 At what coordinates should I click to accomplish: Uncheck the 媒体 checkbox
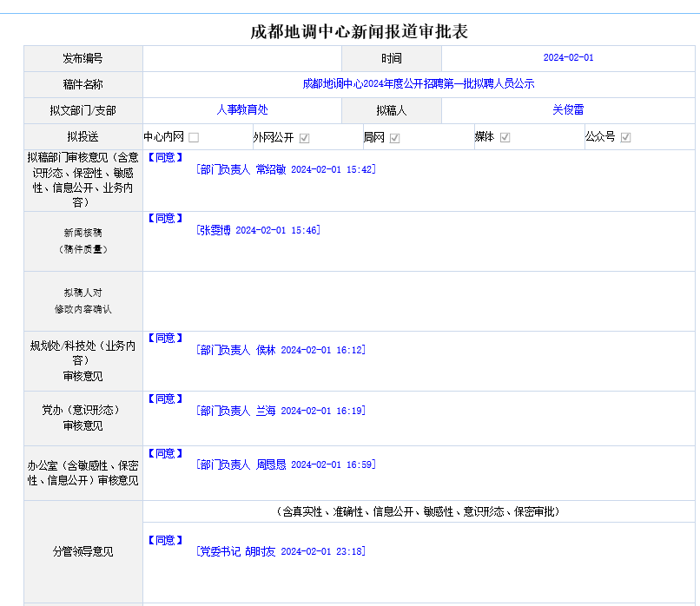(505, 137)
